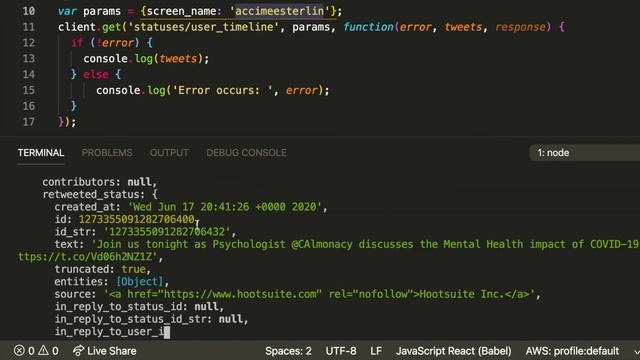The width and height of the screenshot is (640, 360).
Task: Click the 'function' keyword on line 11
Action: (368, 27)
